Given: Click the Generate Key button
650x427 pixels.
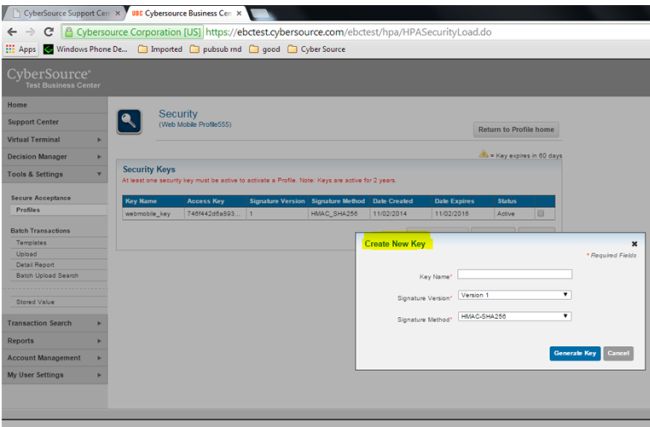Looking at the screenshot, I should (x=575, y=353).
